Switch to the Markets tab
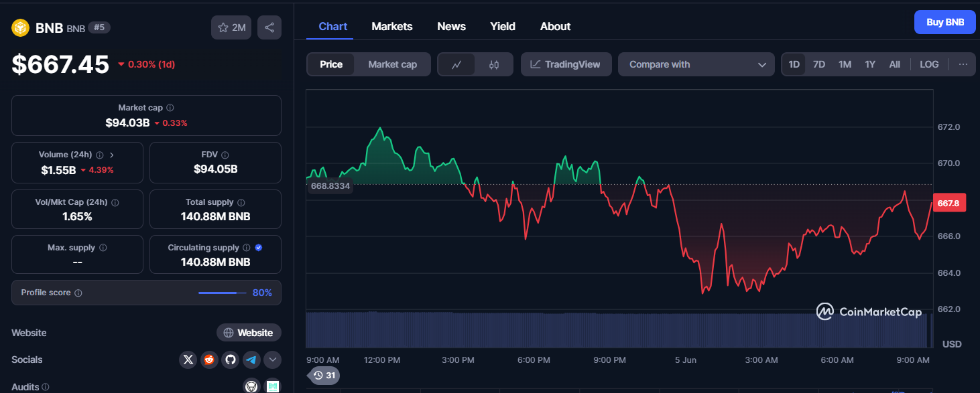The image size is (980, 393). click(392, 26)
